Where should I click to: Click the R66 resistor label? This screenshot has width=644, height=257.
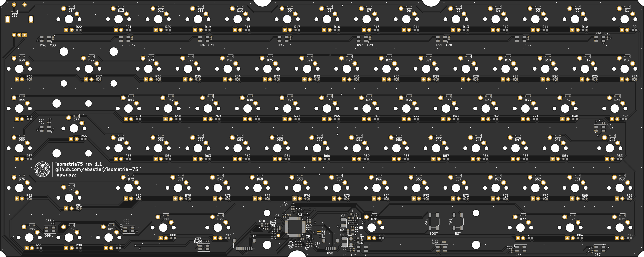click(x=84, y=136)
